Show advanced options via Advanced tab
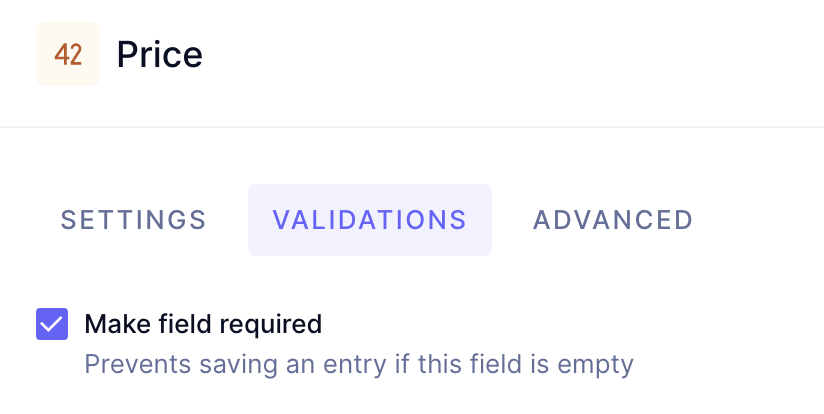The image size is (824, 414). coord(613,220)
